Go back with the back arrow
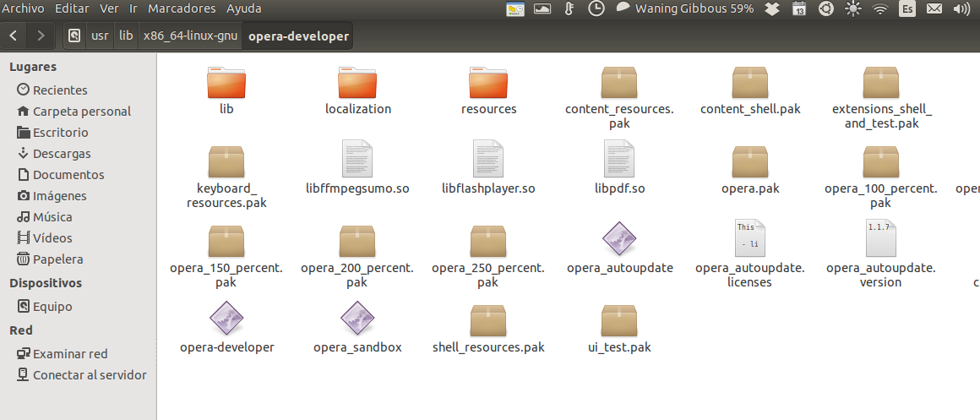 click(14, 36)
